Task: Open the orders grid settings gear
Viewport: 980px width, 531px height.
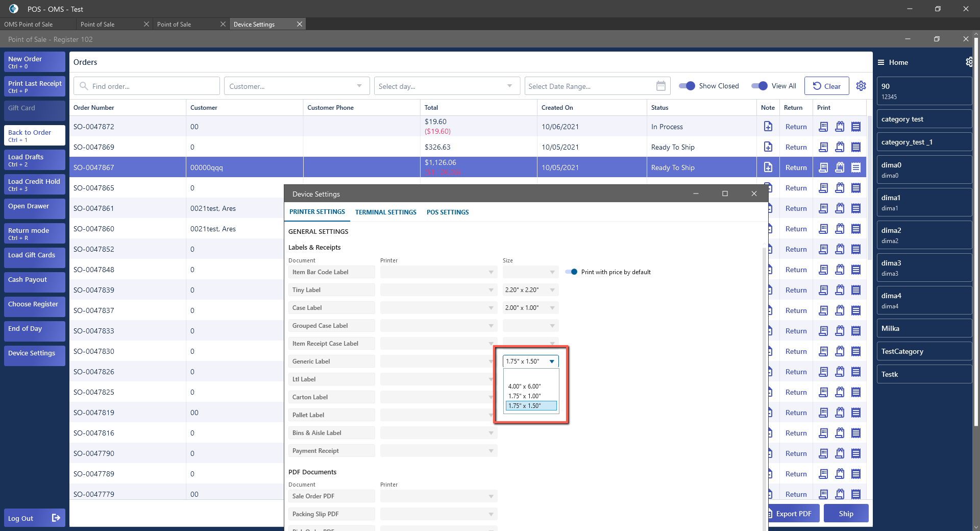Action: (861, 86)
